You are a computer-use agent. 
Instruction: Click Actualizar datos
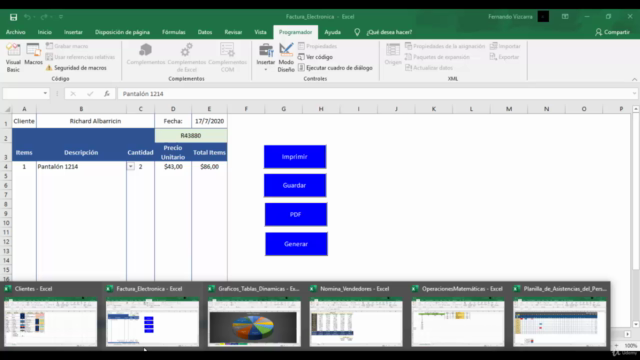[429, 68]
